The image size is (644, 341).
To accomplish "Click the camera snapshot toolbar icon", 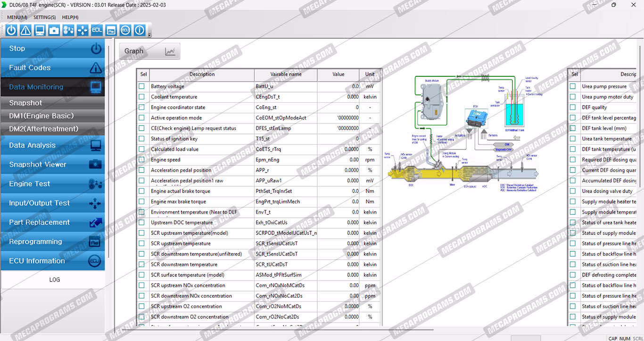I will [54, 30].
